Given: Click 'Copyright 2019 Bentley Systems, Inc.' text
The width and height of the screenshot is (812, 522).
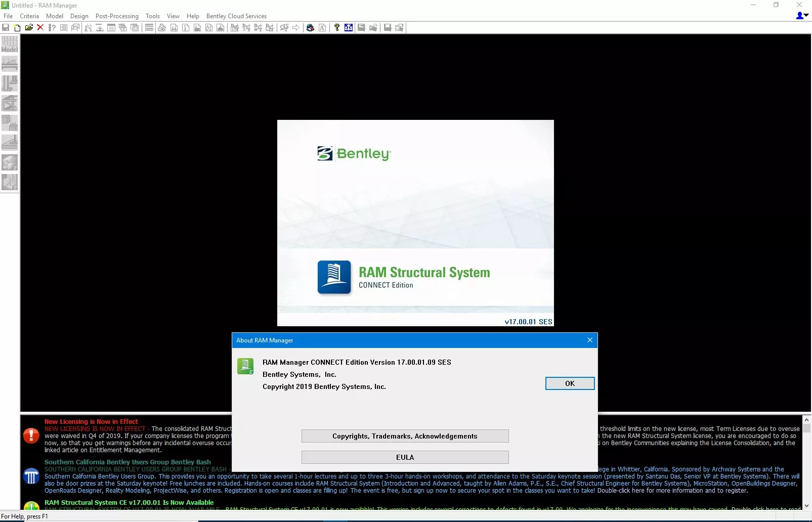Looking at the screenshot, I should [x=324, y=386].
